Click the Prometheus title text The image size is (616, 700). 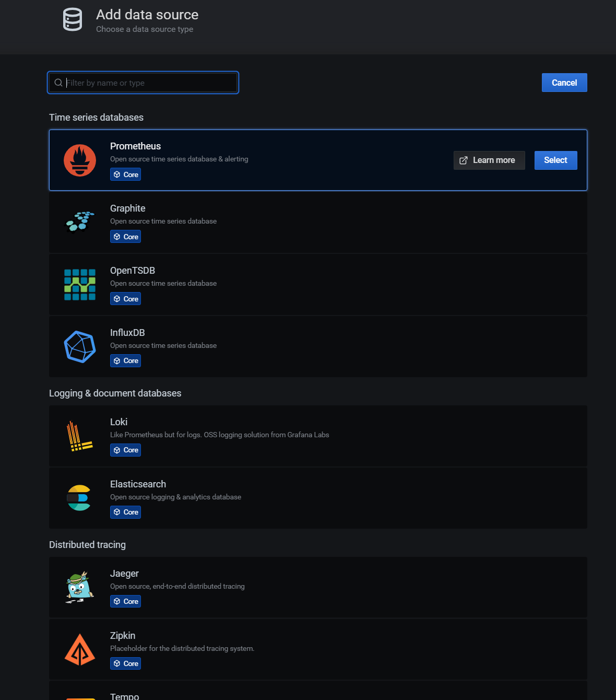pyautogui.click(x=135, y=146)
